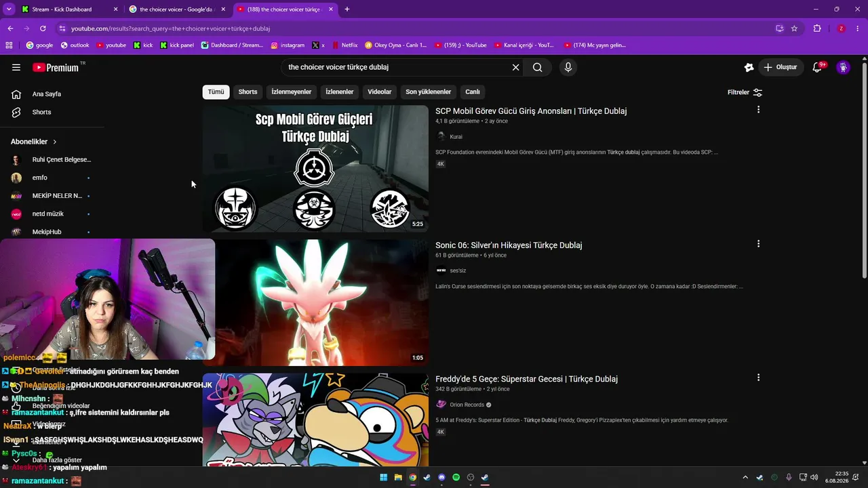
Task: Click the icon left of the Oluştur button
Action: [749, 67]
